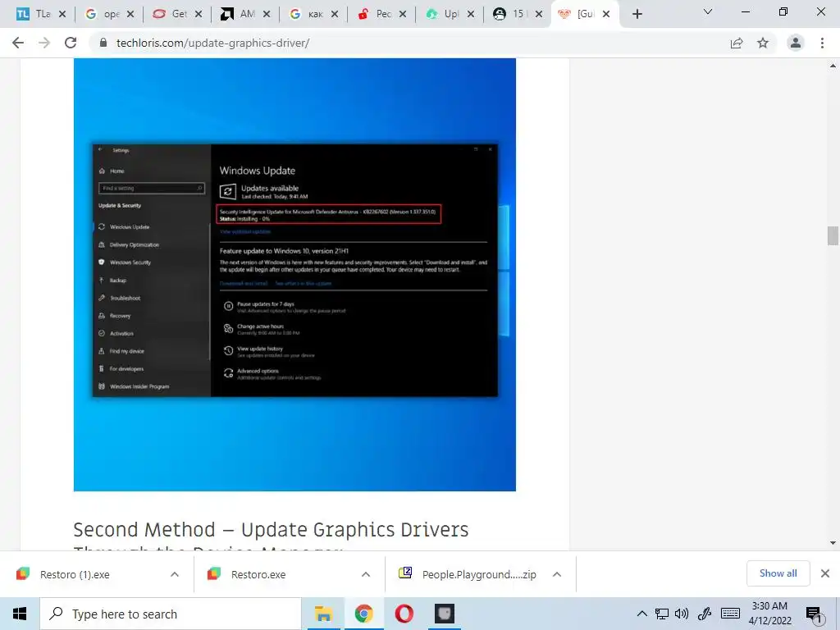This screenshot has width=840, height=630.
Task: Click the scrollbar up arrow
Action: (x=833, y=66)
